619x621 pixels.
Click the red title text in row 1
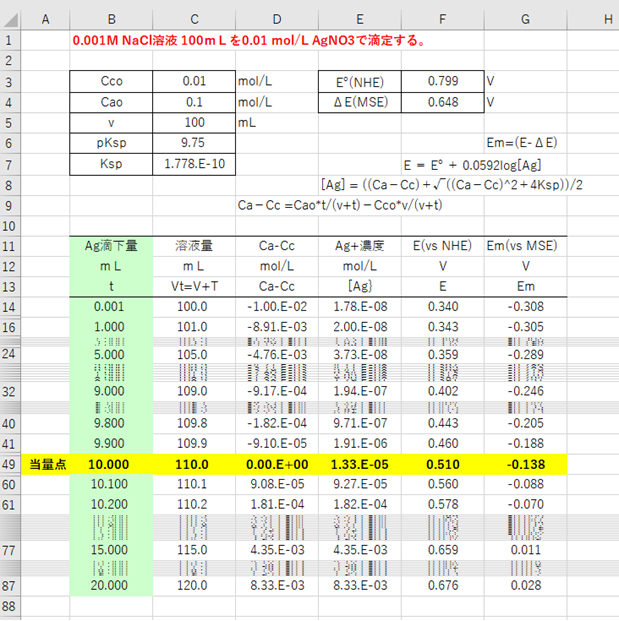click(249, 40)
